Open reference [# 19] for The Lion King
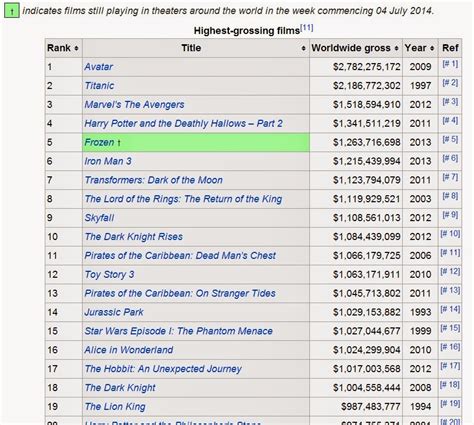This screenshot has width=474, height=425. coord(450,404)
